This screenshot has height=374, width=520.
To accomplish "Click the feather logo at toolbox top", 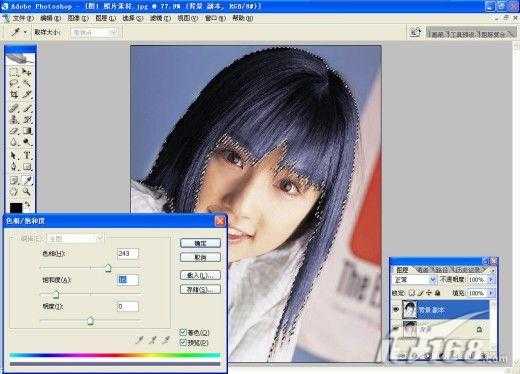I will pyautogui.click(x=20, y=59).
